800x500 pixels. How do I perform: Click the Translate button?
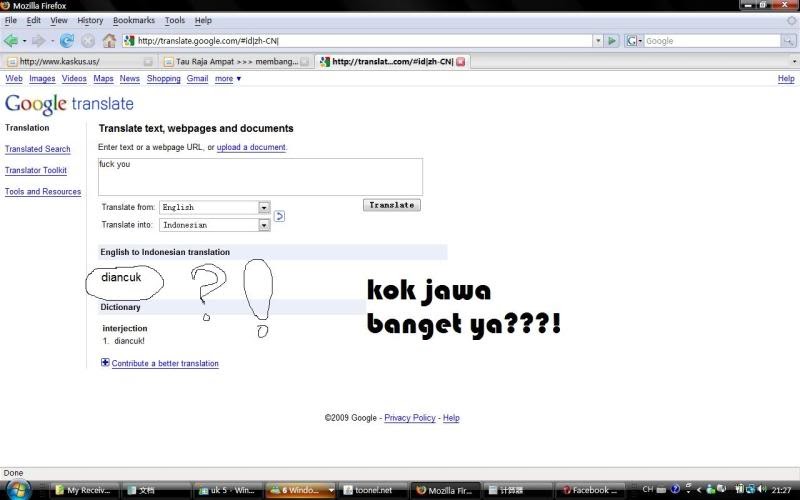[x=392, y=205]
